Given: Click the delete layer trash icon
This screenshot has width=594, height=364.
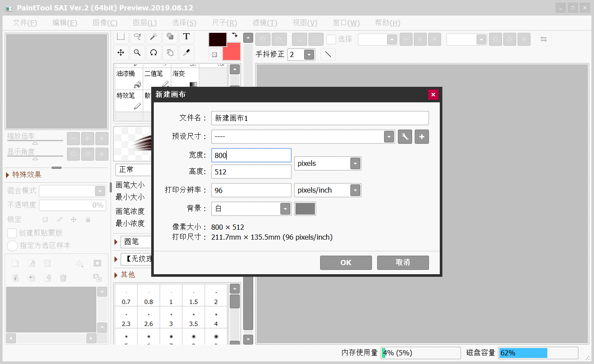Looking at the screenshot, I should (64, 278).
